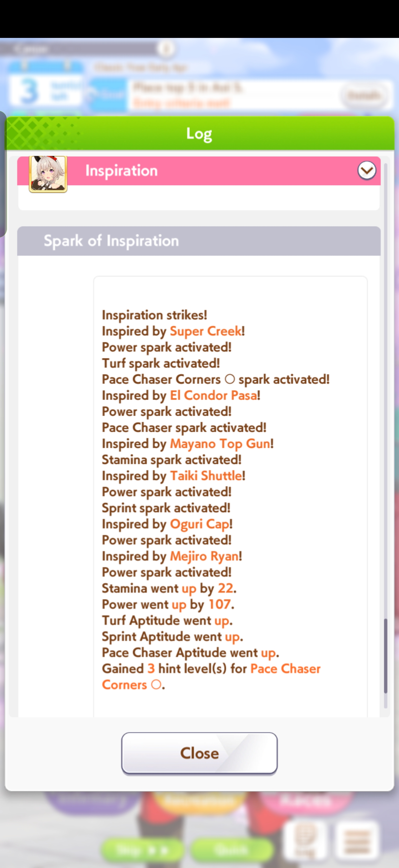Tap the Taiki Shuttle name
This screenshot has width=399, height=868.
(x=206, y=476)
